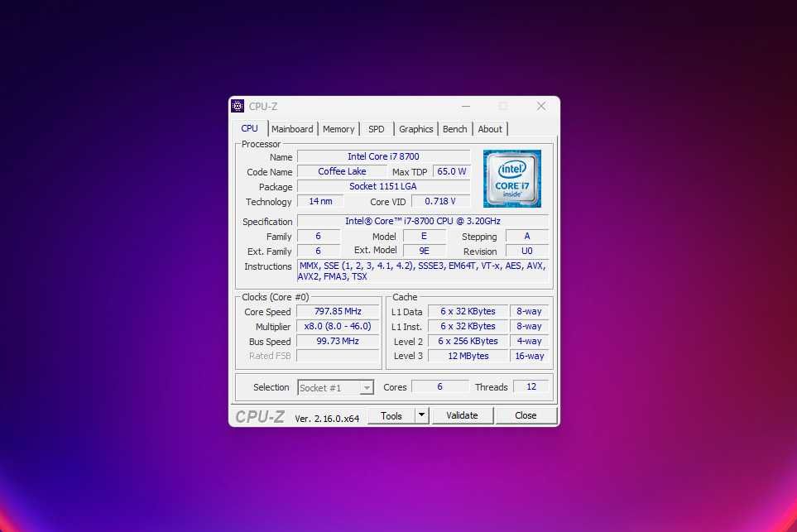This screenshot has width=797, height=532.
Task: Click the L1 Data '8-way' associativity
Action: pos(529,311)
